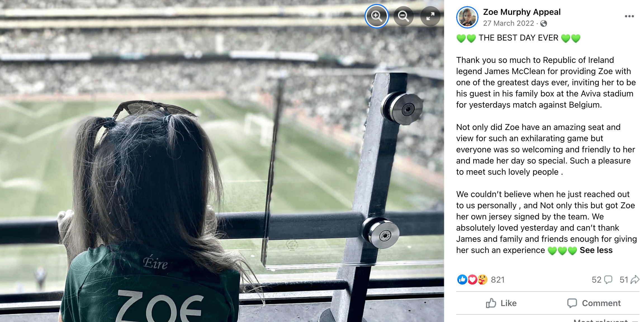Screen dimensions: 644x322
Task: Show the 51 shares
Action: tap(629, 280)
